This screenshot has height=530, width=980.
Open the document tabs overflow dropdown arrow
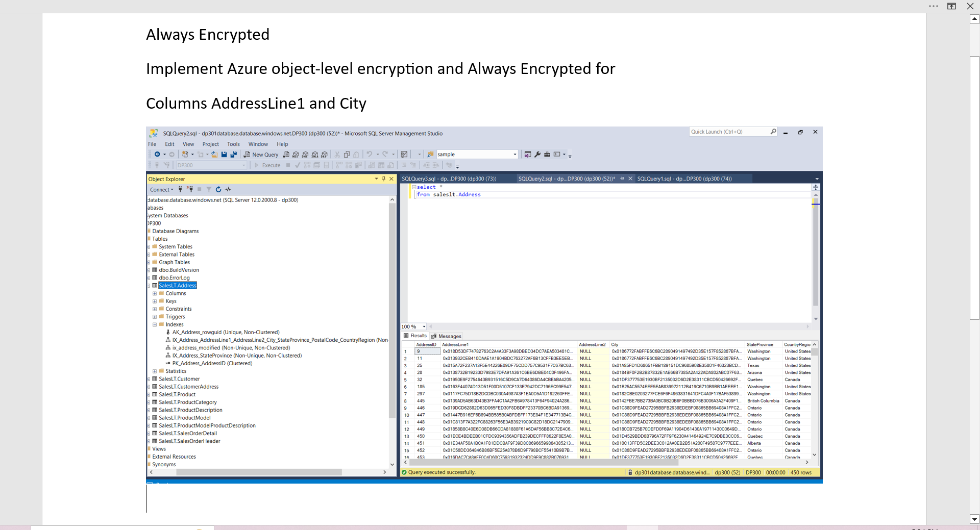(x=817, y=179)
